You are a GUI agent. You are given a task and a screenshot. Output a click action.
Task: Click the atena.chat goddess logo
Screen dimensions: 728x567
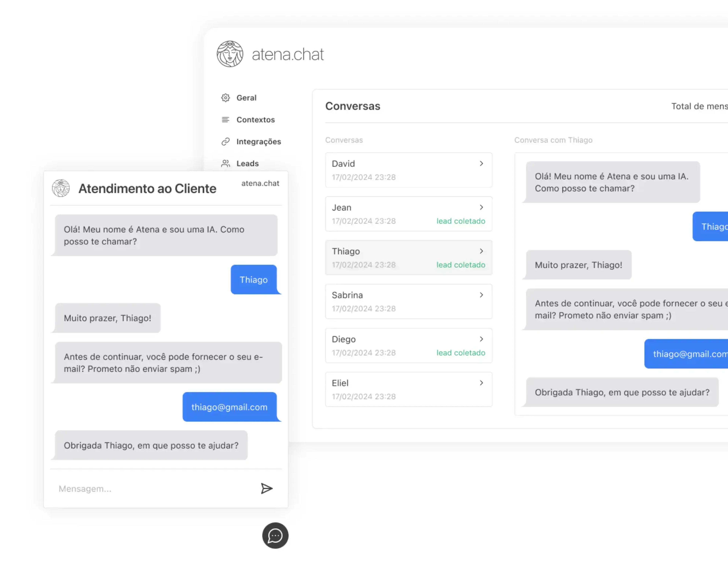[230, 54]
